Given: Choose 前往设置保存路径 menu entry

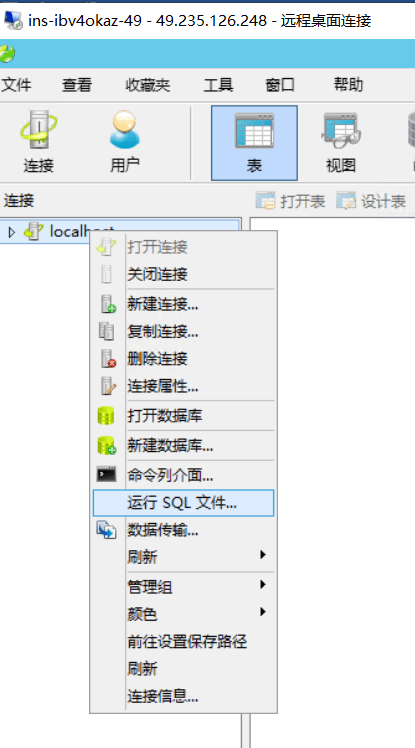Looking at the screenshot, I should point(187,641).
